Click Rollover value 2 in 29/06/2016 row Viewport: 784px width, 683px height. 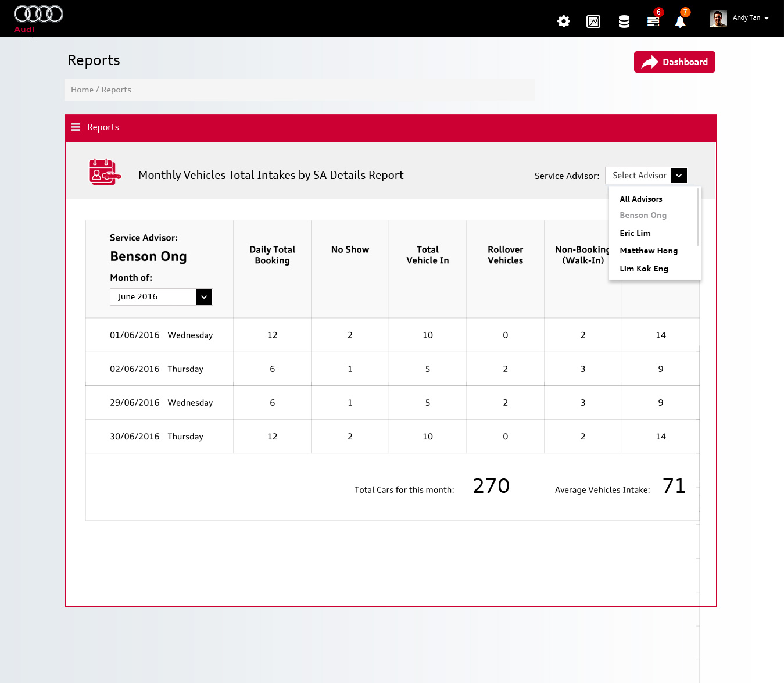505,403
